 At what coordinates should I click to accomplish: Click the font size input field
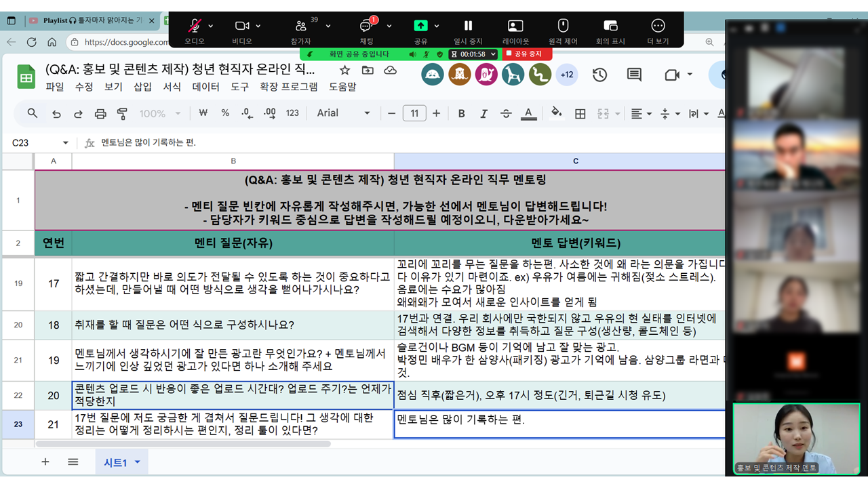[414, 113]
